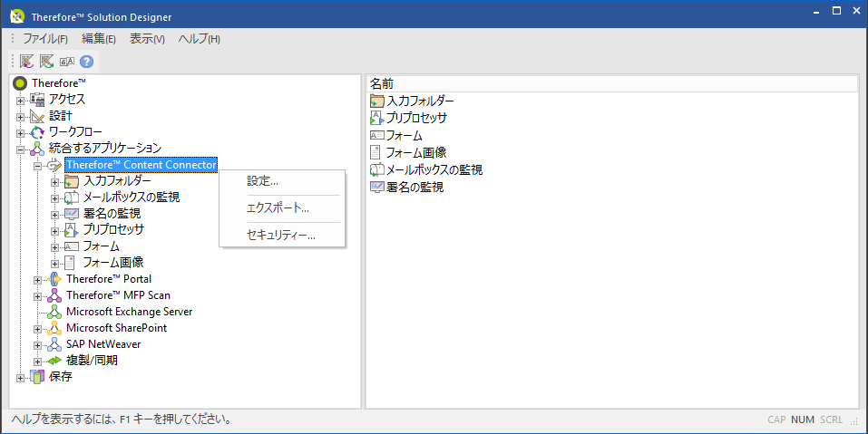Click the 複製/同期 green arrows icon

[x=54, y=361]
